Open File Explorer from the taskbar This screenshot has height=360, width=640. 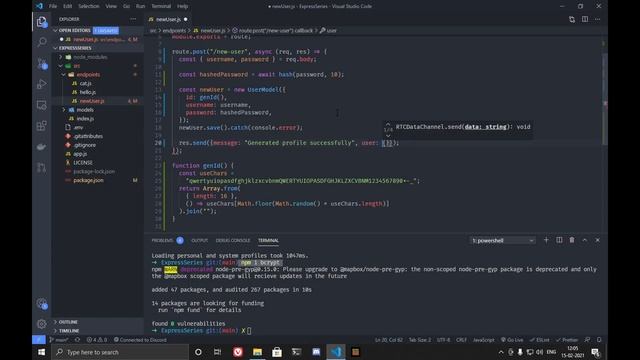coord(257,352)
